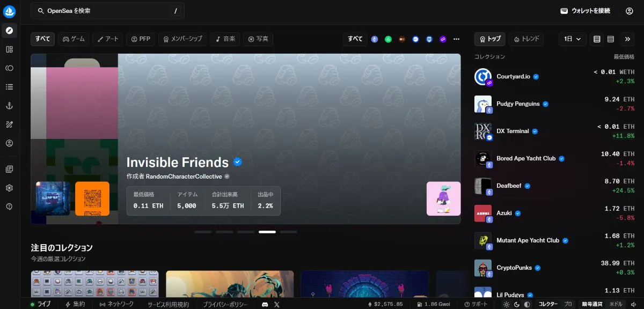Screen dimensions: 644x309
Task: Select the 写真 category tab
Action: pyautogui.click(x=258, y=39)
